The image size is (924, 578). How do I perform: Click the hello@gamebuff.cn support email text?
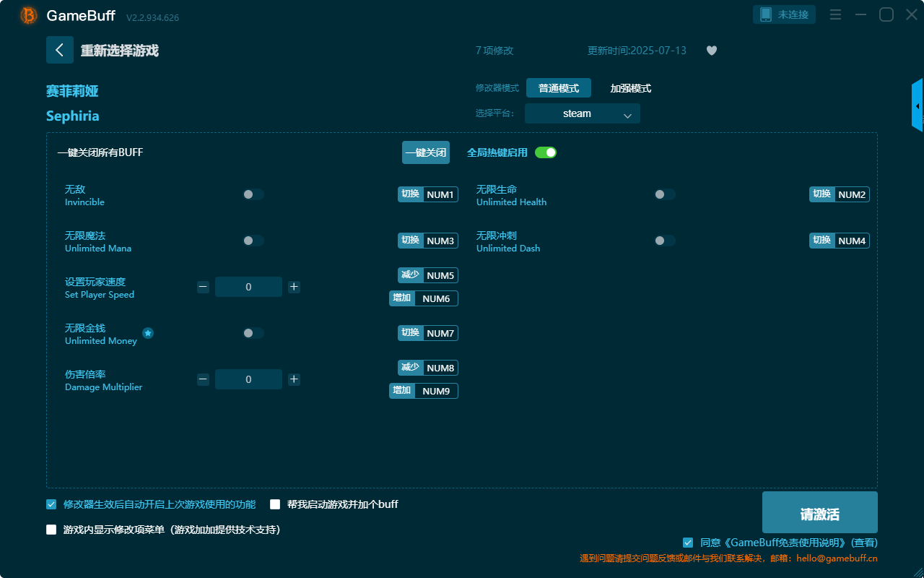tap(837, 558)
